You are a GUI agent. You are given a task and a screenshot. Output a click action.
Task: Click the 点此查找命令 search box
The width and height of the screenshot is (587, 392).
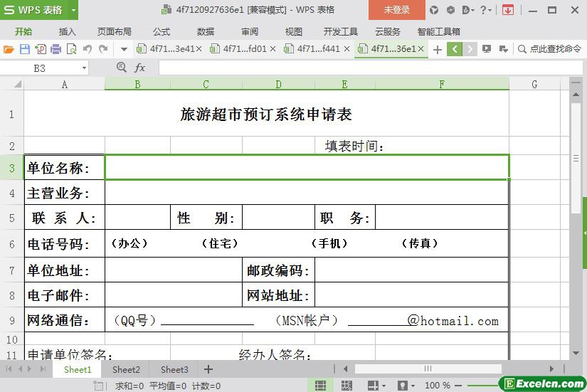point(550,49)
